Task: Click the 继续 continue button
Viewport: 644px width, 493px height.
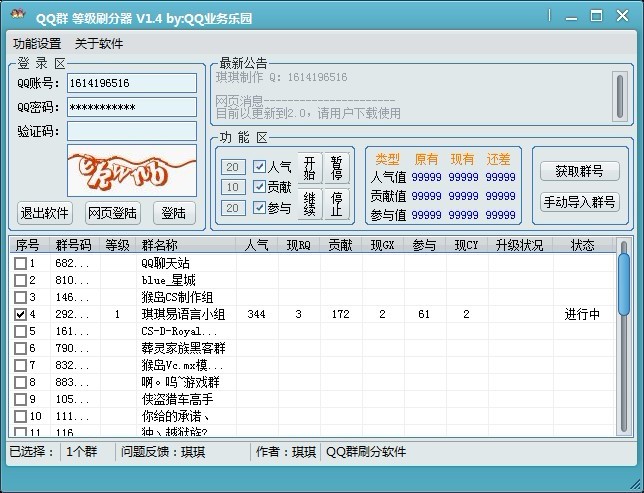Action: [x=309, y=204]
